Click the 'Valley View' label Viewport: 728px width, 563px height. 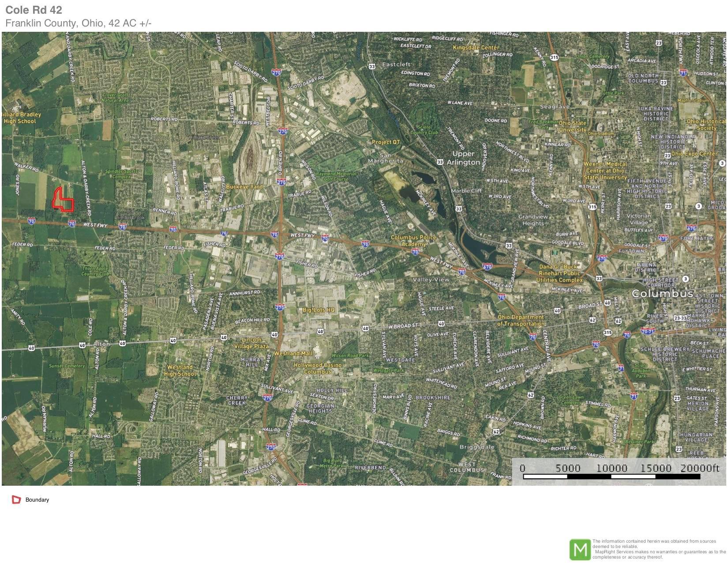[431, 280]
